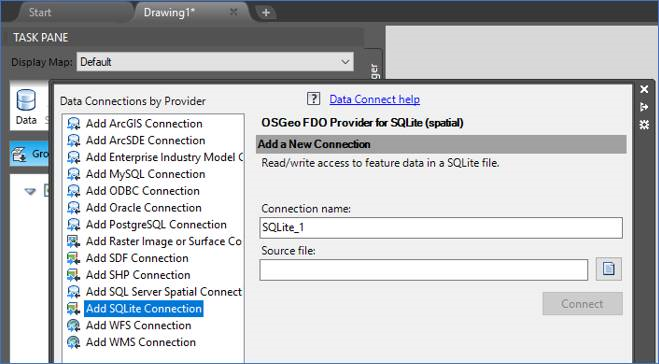Click the WFS connection icon
Screen dimensions: 659x364
74,325
